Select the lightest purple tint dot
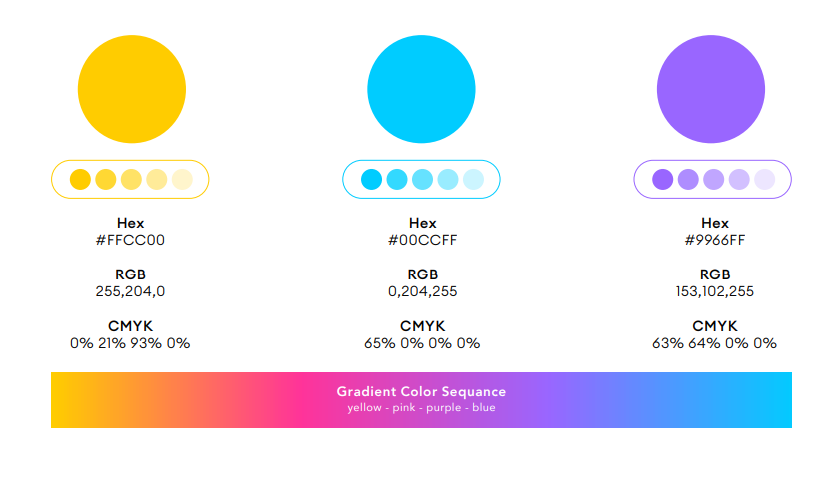831x488 pixels. (x=765, y=179)
